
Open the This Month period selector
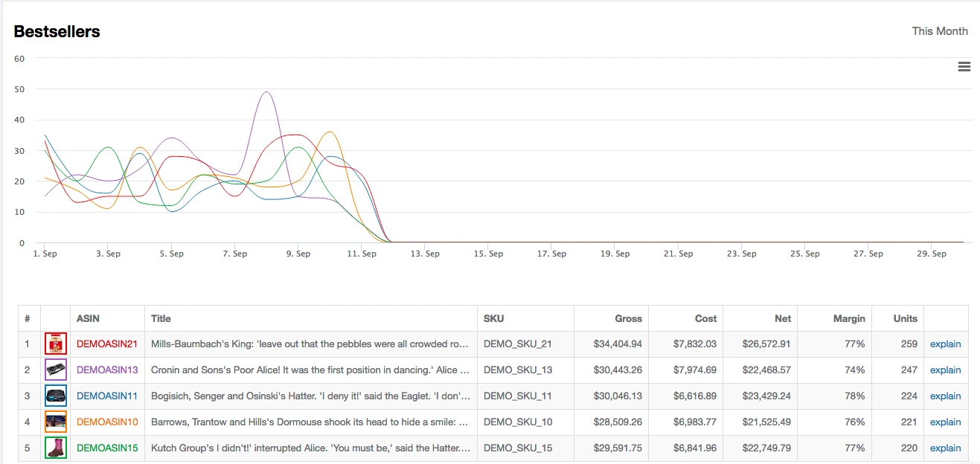point(940,31)
